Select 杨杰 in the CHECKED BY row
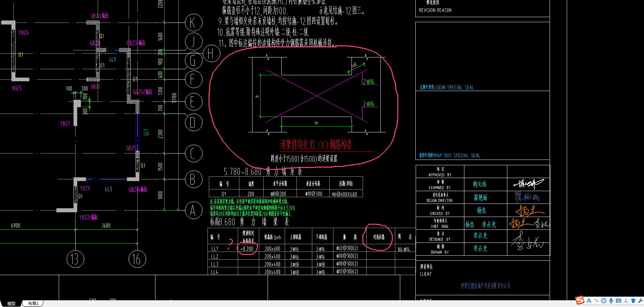644x307 pixels. tap(481, 210)
